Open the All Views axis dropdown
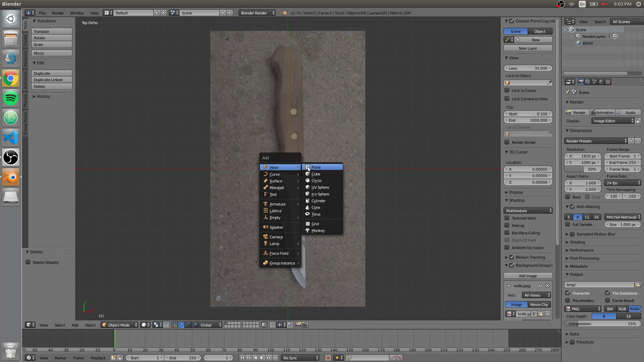The width and height of the screenshot is (644, 362). 537,295
